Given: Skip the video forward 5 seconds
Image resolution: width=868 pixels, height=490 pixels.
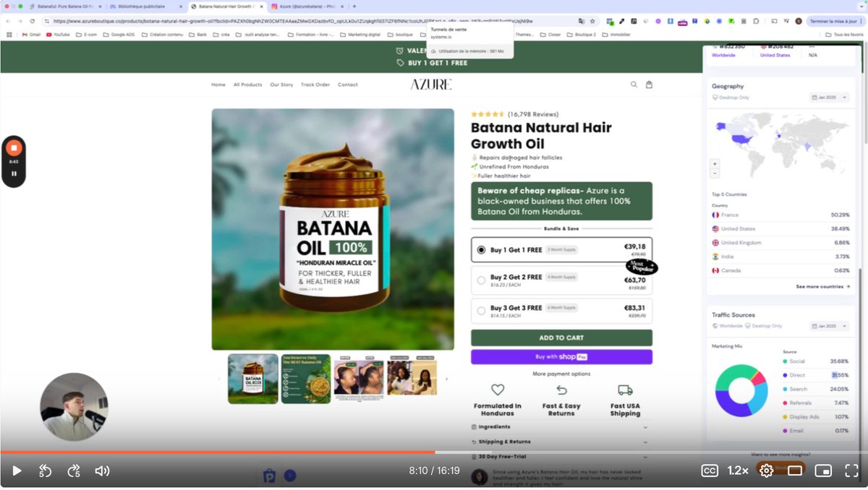Looking at the screenshot, I should 74,471.
